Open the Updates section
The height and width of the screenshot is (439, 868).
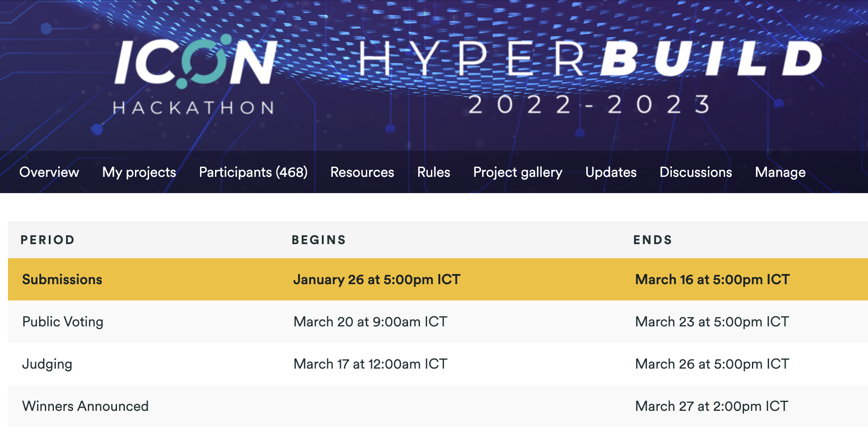pyautogui.click(x=611, y=172)
